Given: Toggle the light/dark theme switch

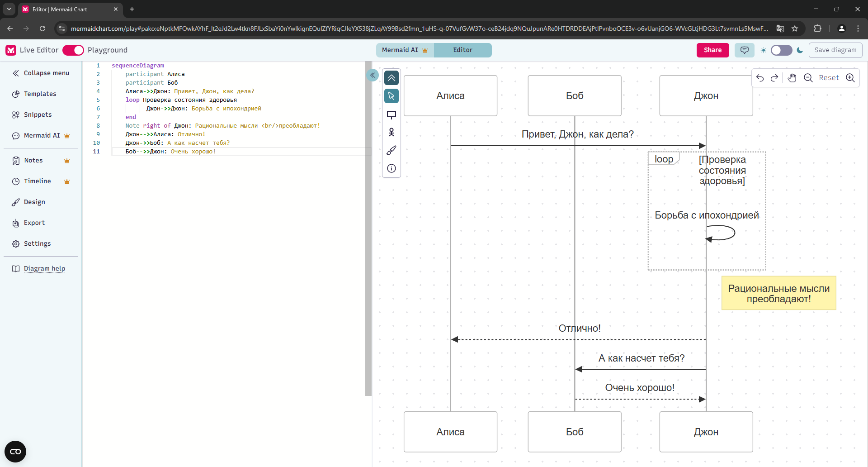Looking at the screenshot, I should [781, 50].
